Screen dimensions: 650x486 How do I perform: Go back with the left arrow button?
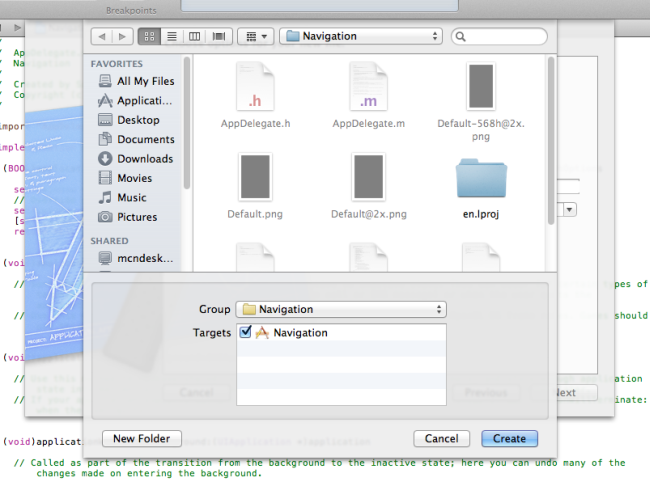(102, 36)
